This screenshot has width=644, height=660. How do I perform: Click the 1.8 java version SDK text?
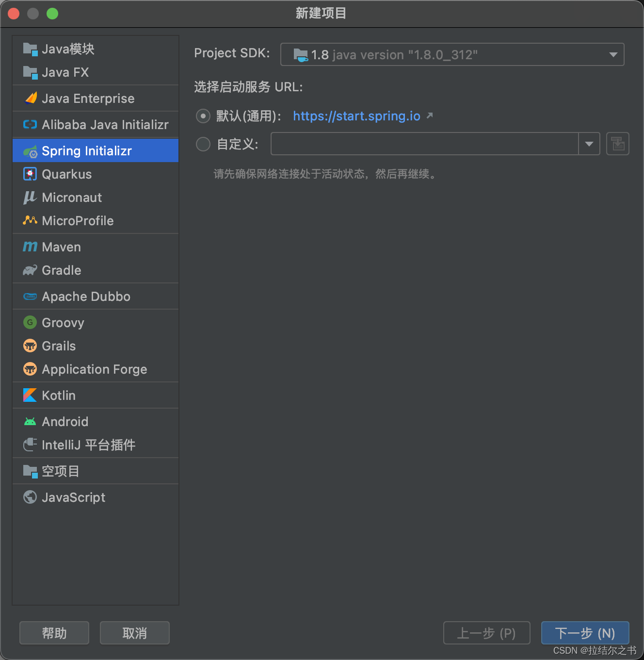pyautogui.click(x=394, y=55)
